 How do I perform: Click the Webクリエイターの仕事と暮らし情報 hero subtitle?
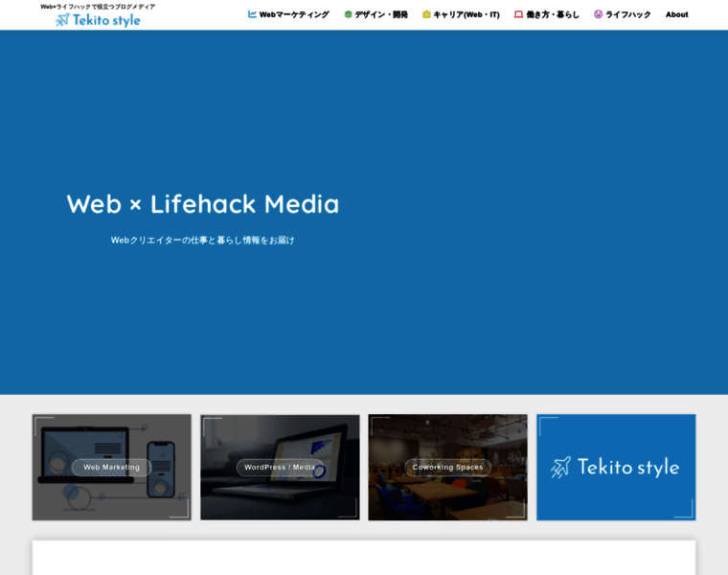(x=203, y=240)
